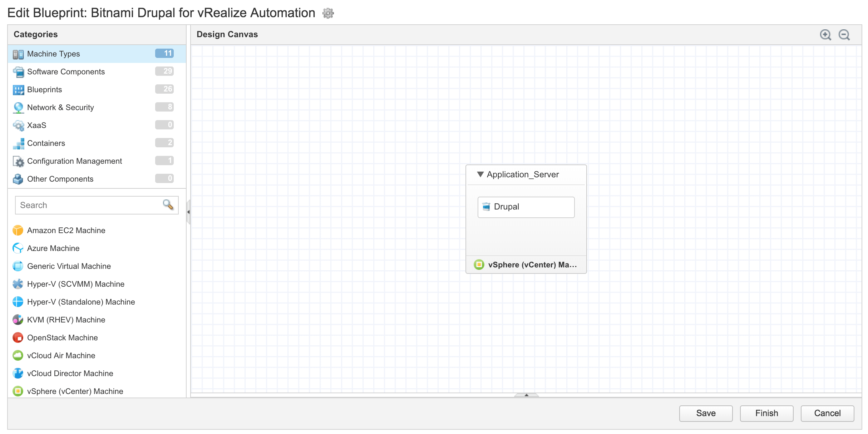The image size is (868, 434).
Task: Click the Software Components count badge 29
Action: click(164, 71)
